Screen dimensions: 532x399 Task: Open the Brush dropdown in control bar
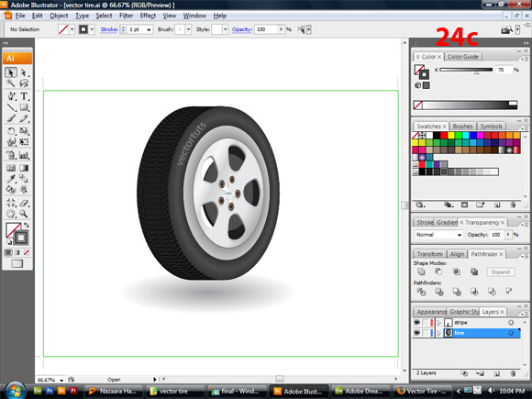point(188,29)
